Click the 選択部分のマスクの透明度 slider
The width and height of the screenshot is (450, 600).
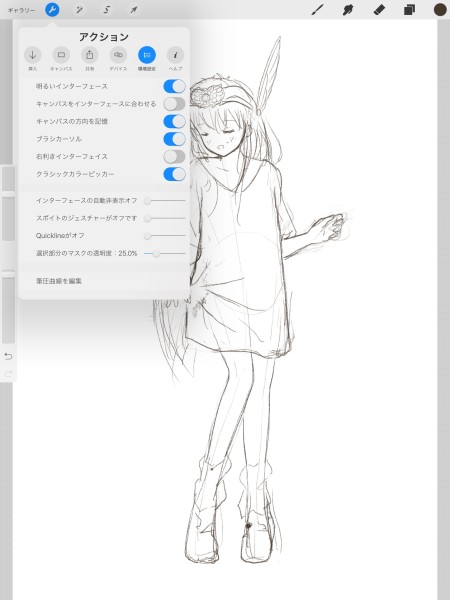(x=165, y=253)
